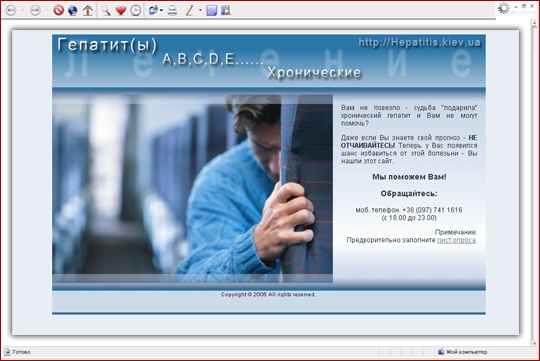The height and width of the screenshot is (361, 540).
Task: Open search with the magnifying glass icon
Action: pyautogui.click(x=105, y=10)
